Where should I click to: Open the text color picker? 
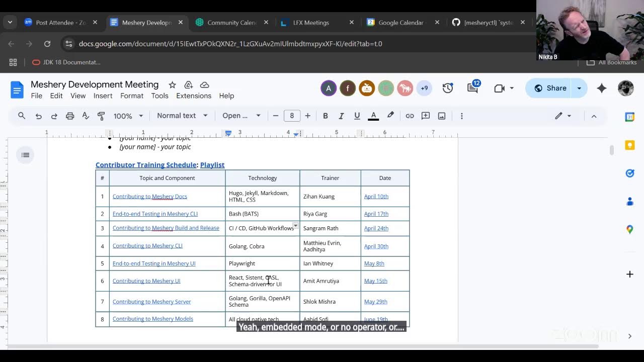click(373, 116)
